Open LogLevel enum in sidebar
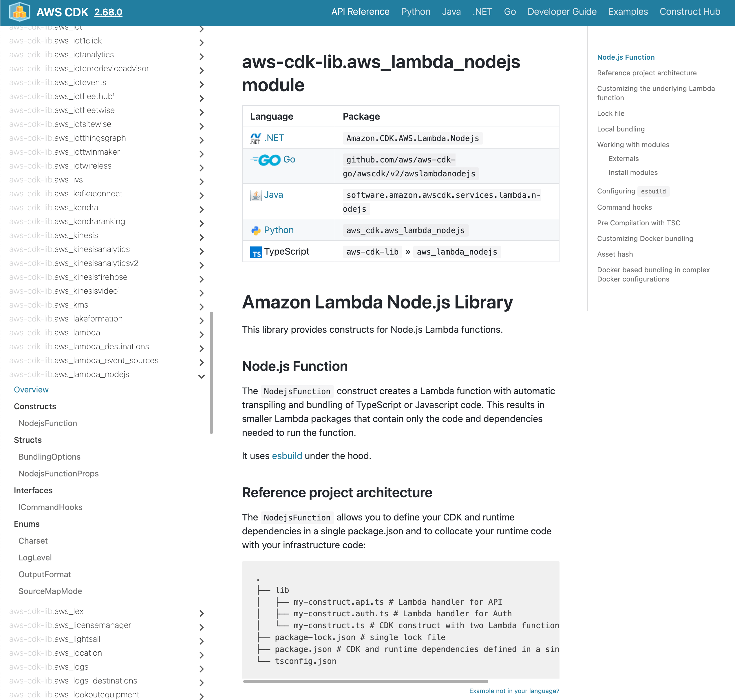The width and height of the screenshot is (735, 700). click(35, 558)
